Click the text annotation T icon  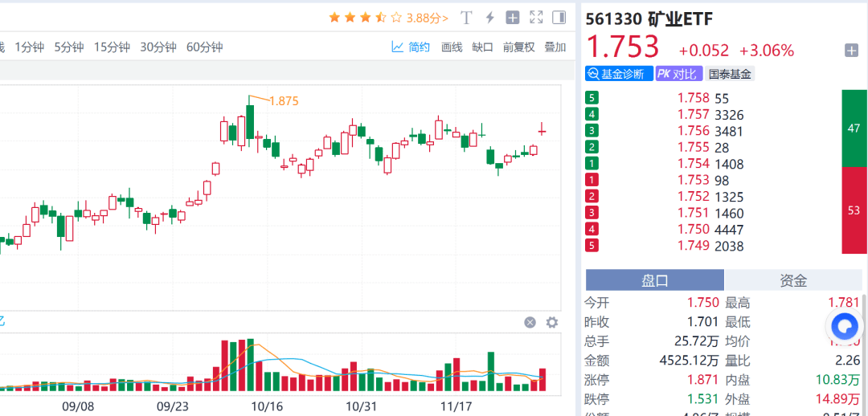tap(466, 17)
